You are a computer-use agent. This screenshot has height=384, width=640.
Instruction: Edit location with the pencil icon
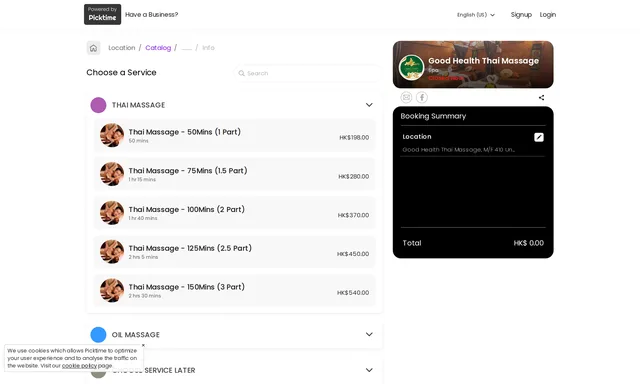click(539, 137)
